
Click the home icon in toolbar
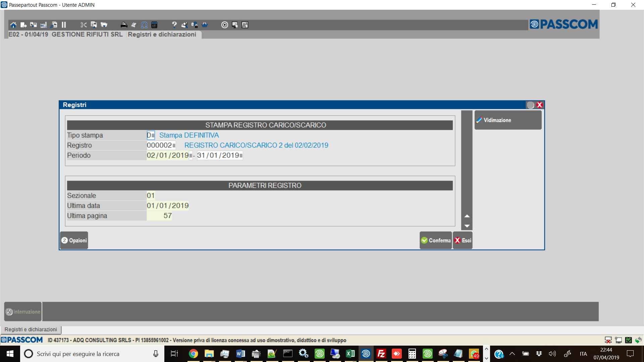tap(13, 25)
